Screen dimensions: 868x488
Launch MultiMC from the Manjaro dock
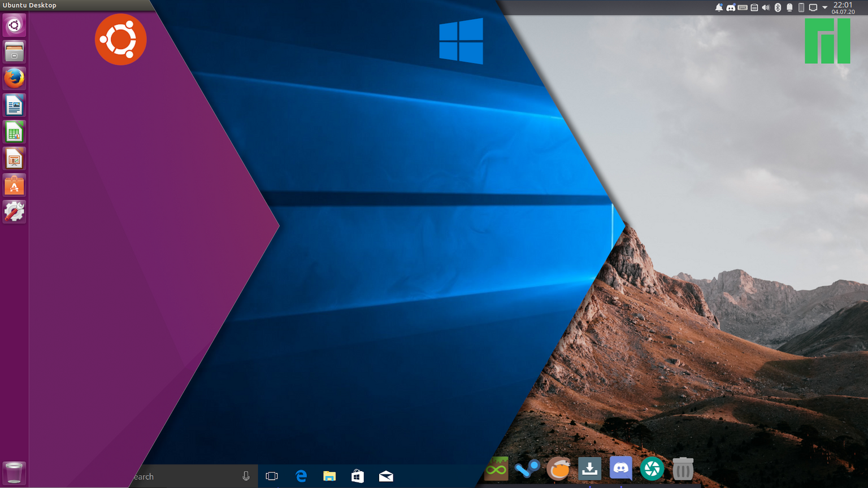click(x=496, y=469)
